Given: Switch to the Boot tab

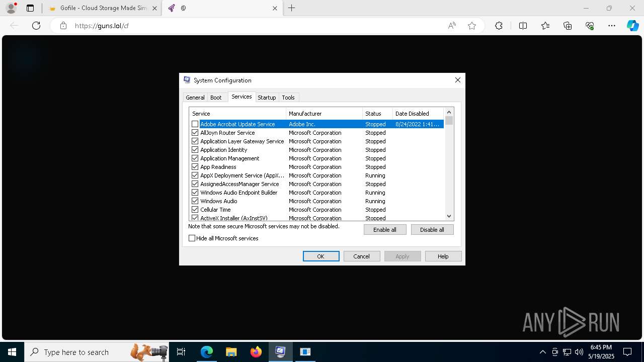Looking at the screenshot, I should (216, 98).
